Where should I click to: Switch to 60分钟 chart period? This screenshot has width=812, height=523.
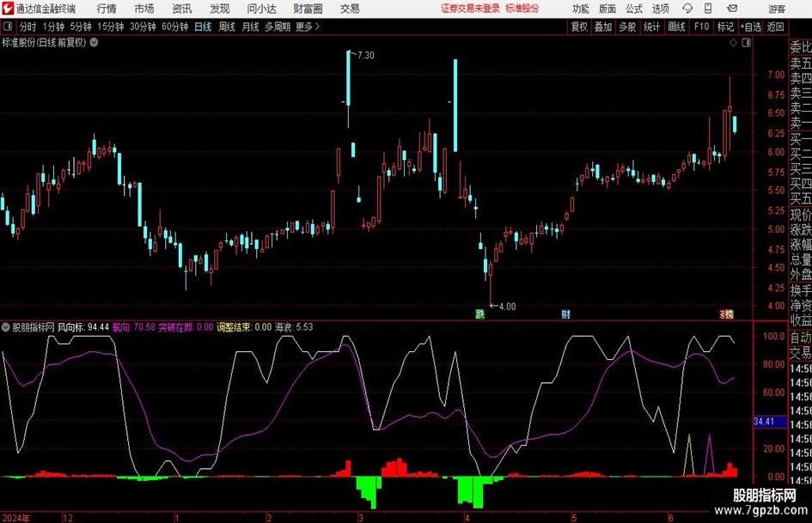point(174,27)
